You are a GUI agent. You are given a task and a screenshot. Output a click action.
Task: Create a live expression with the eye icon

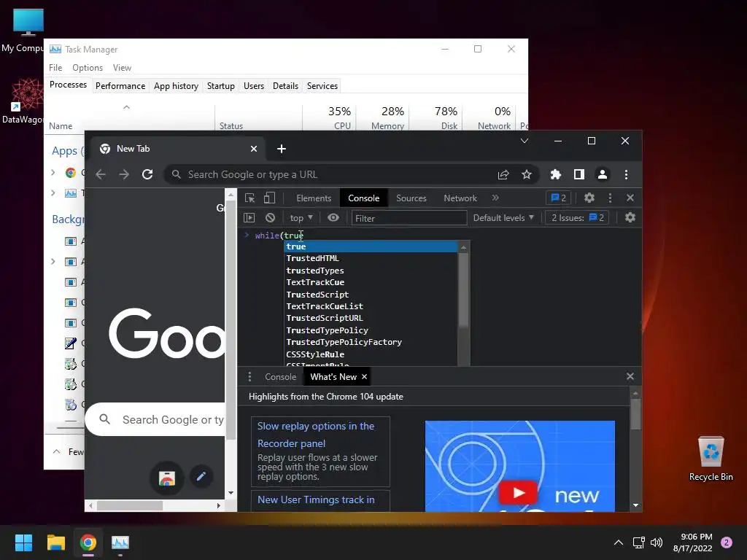pyautogui.click(x=333, y=217)
